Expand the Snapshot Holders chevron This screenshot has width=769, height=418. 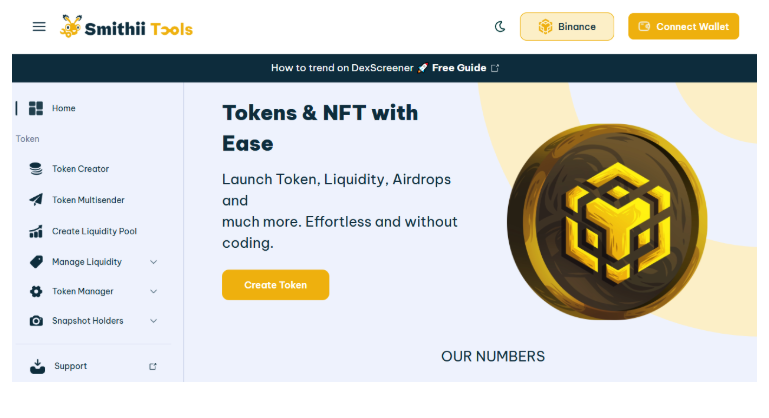[x=154, y=321]
